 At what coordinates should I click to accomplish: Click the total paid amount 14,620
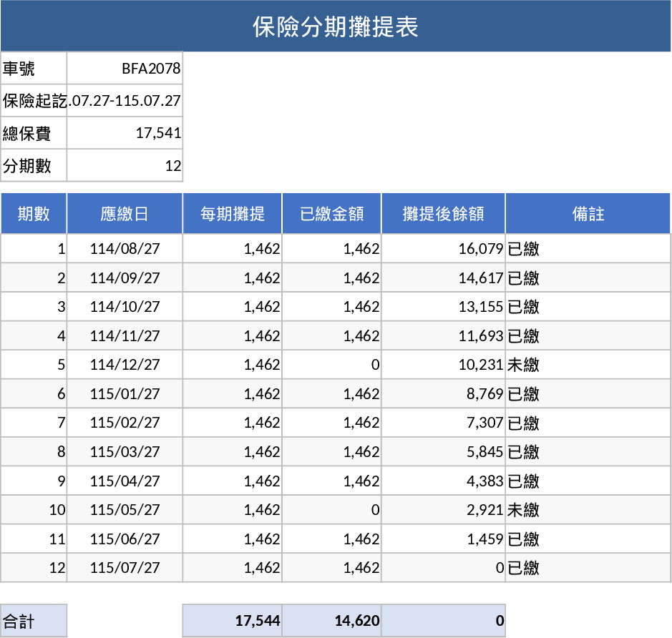pos(332,621)
